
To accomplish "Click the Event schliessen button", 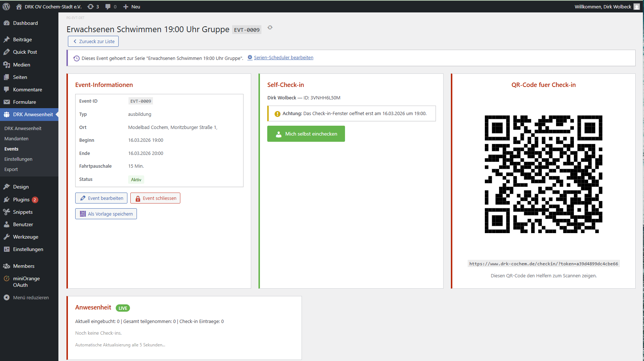I will pos(155,198).
